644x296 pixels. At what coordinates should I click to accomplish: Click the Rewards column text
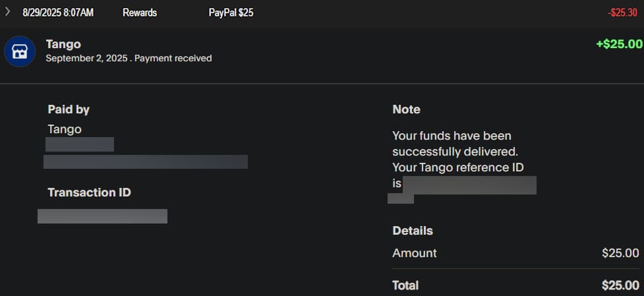pyautogui.click(x=140, y=13)
